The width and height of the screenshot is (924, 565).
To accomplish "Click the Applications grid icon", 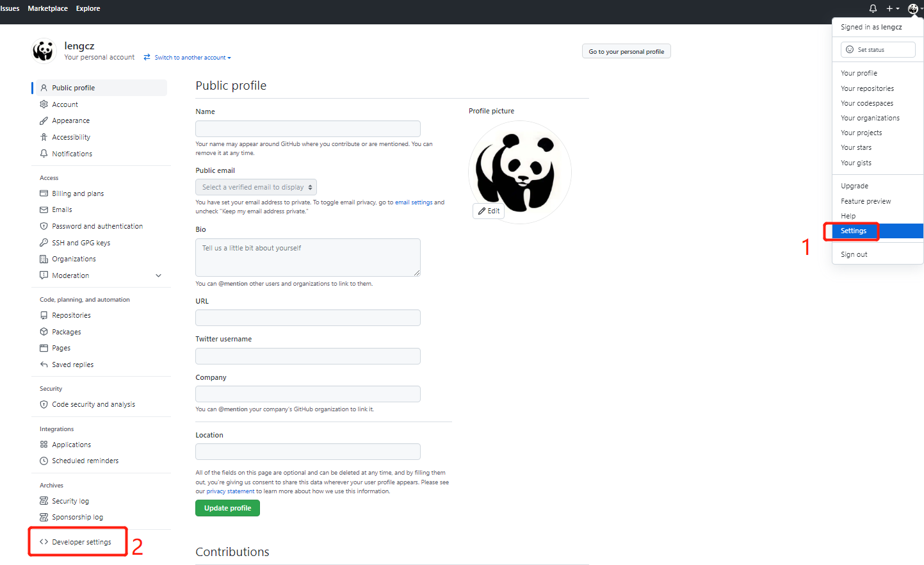I will tap(44, 445).
